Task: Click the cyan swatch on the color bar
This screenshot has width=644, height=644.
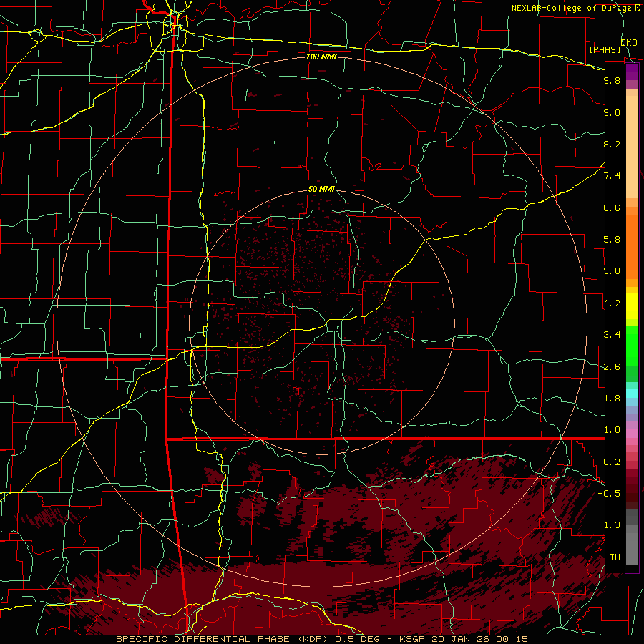Action: coord(632,394)
